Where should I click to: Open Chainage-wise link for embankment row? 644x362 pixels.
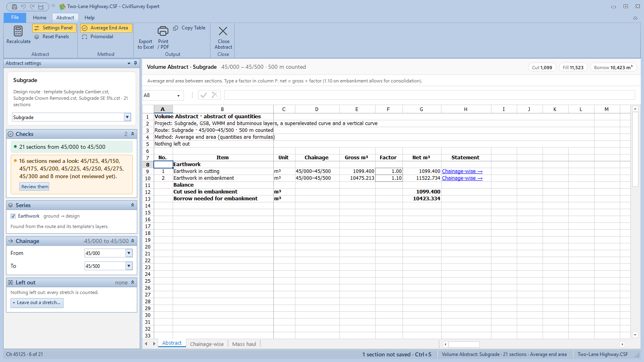tap(462, 178)
